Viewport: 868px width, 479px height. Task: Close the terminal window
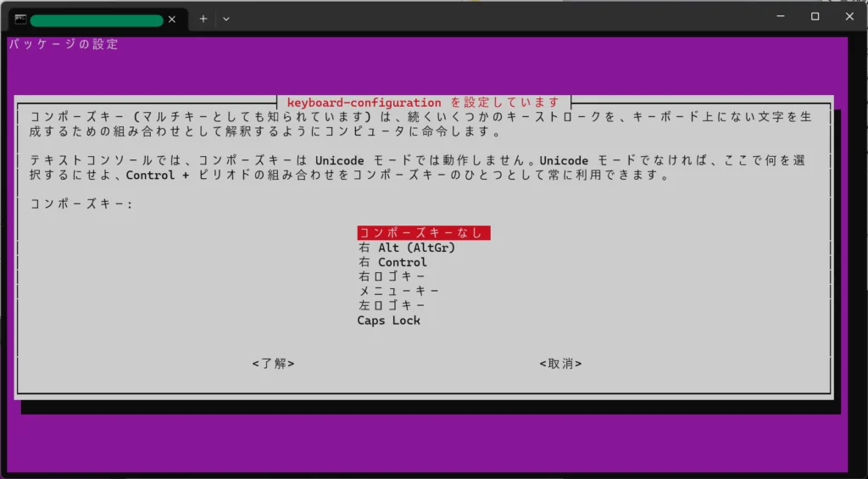coord(849,17)
